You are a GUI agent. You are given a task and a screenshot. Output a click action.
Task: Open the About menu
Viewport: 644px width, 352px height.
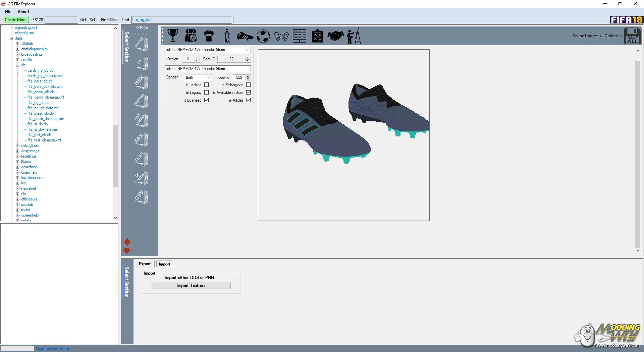click(x=23, y=12)
